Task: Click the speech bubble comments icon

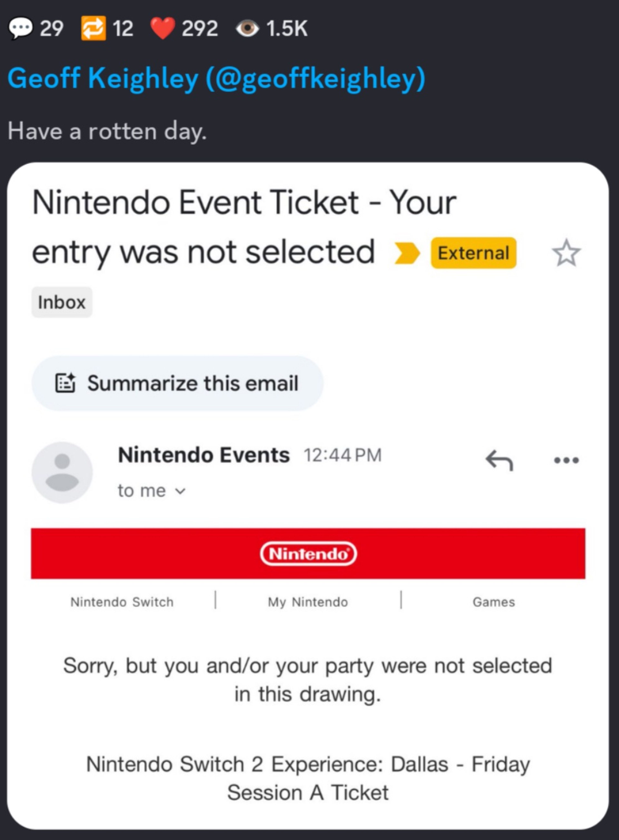Action: (x=21, y=29)
